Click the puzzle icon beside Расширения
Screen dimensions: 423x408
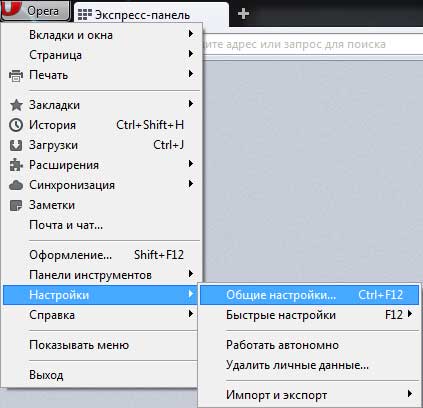tap(16, 165)
